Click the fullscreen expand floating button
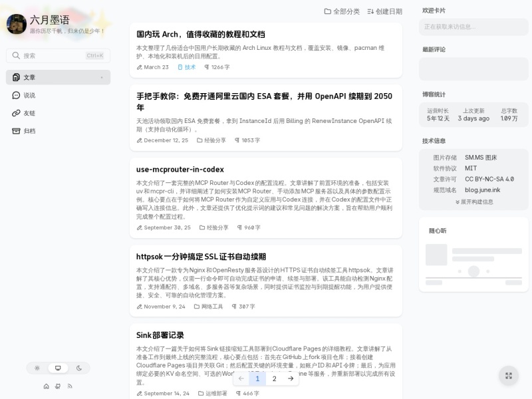This screenshot has width=532, height=399. point(509,376)
